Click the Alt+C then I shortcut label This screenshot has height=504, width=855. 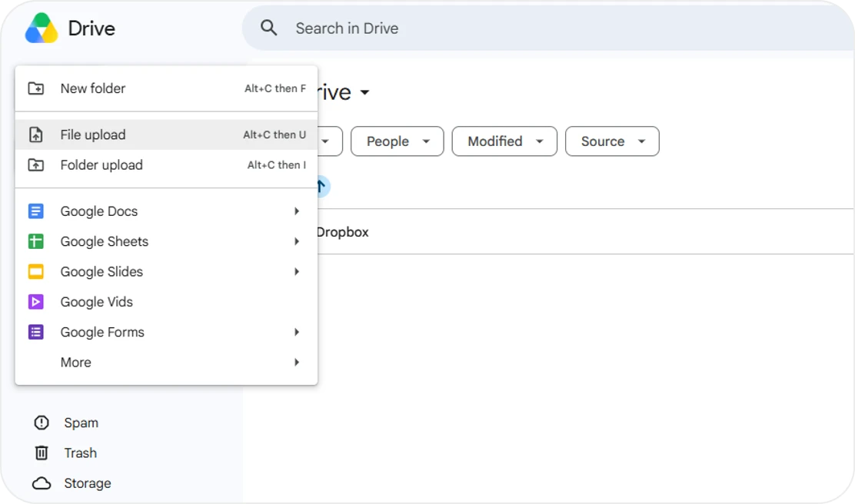click(x=277, y=164)
